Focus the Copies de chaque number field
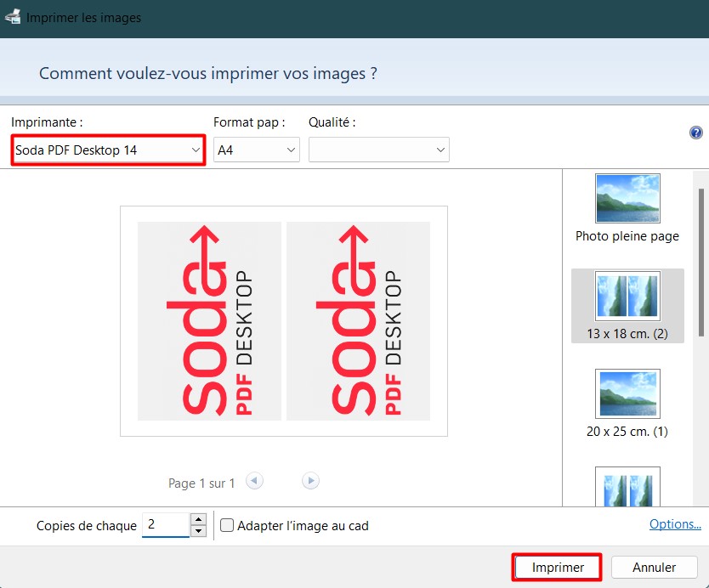This screenshot has height=588, width=709. tap(166, 525)
